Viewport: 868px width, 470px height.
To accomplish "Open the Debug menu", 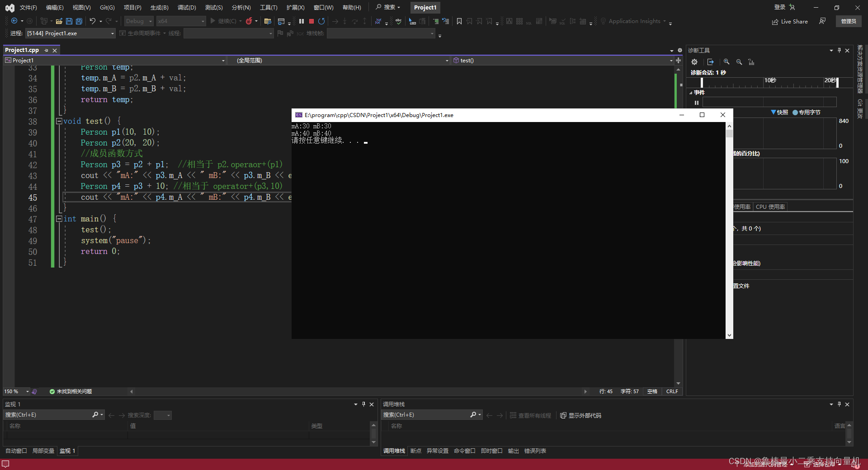I will pos(187,8).
